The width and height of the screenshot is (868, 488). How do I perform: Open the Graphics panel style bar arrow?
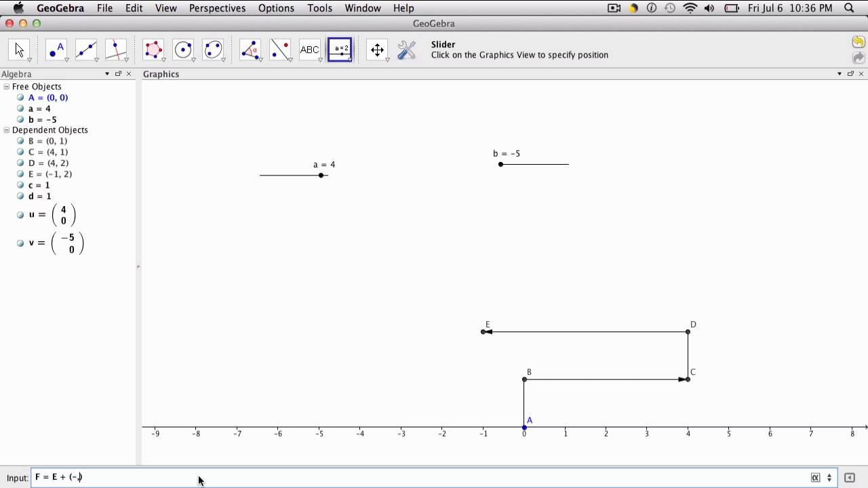point(840,74)
